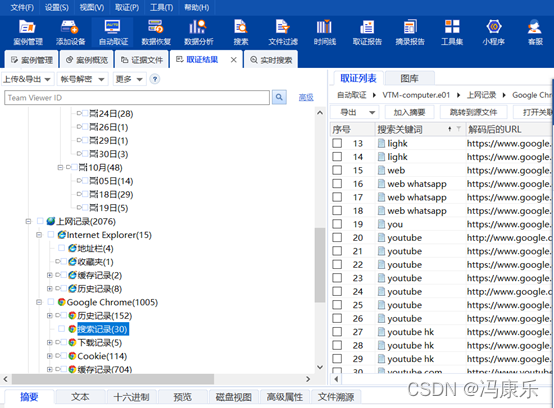
Task: Switch to the 证据文件 tab
Action: click(142, 60)
